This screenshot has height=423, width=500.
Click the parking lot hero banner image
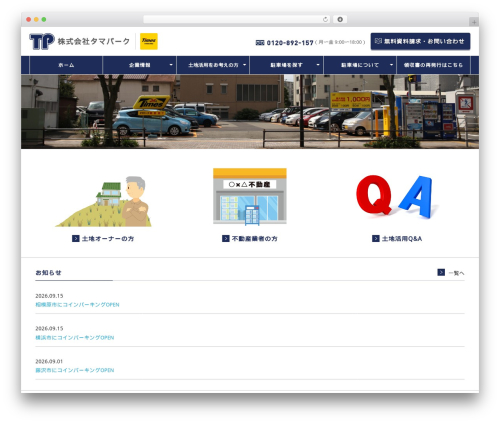[x=250, y=111]
